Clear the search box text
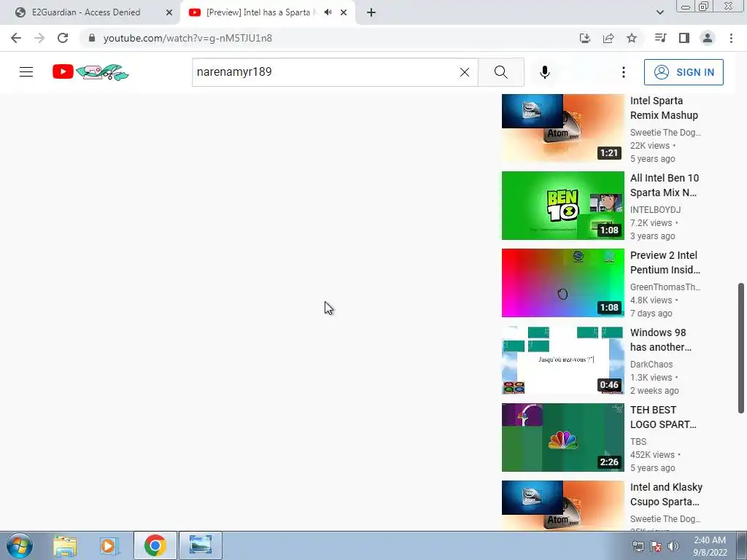747x560 pixels. [465, 72]
